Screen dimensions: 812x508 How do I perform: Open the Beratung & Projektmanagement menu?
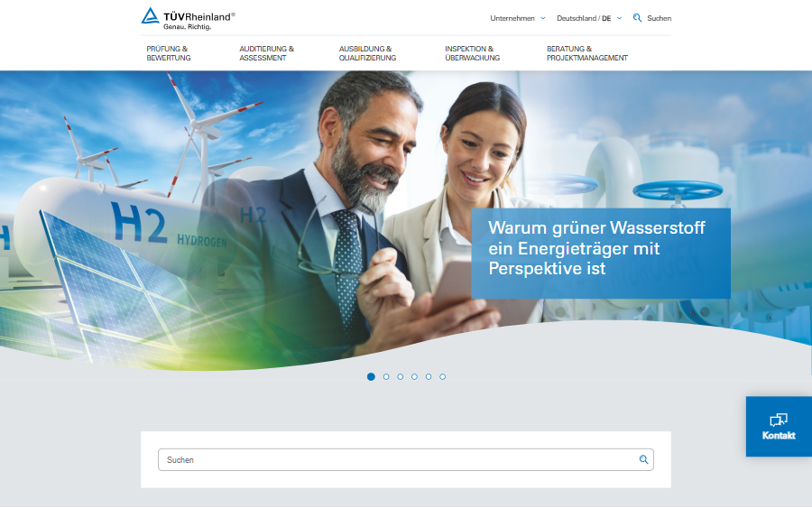[586, 53]
